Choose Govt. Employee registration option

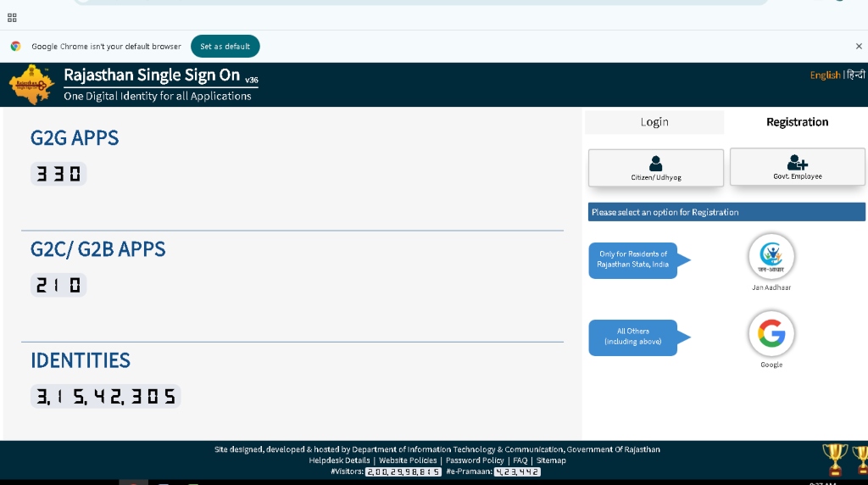click(x=798, y=167)
